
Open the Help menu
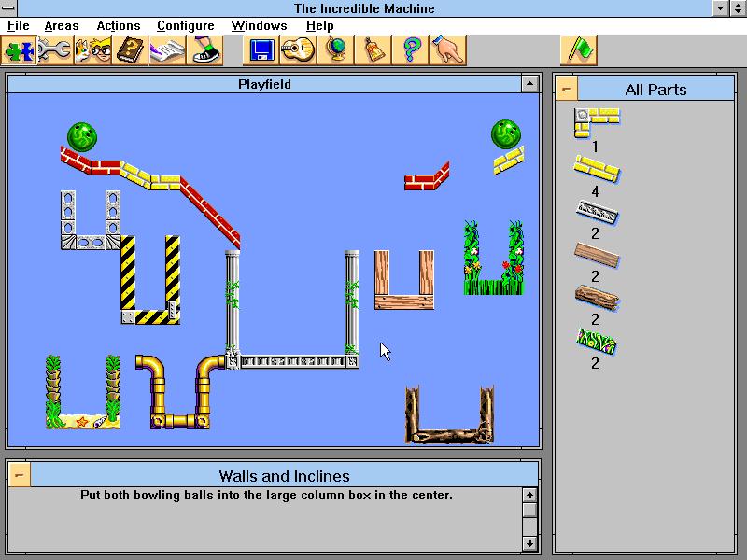click(x=319, y=26)
